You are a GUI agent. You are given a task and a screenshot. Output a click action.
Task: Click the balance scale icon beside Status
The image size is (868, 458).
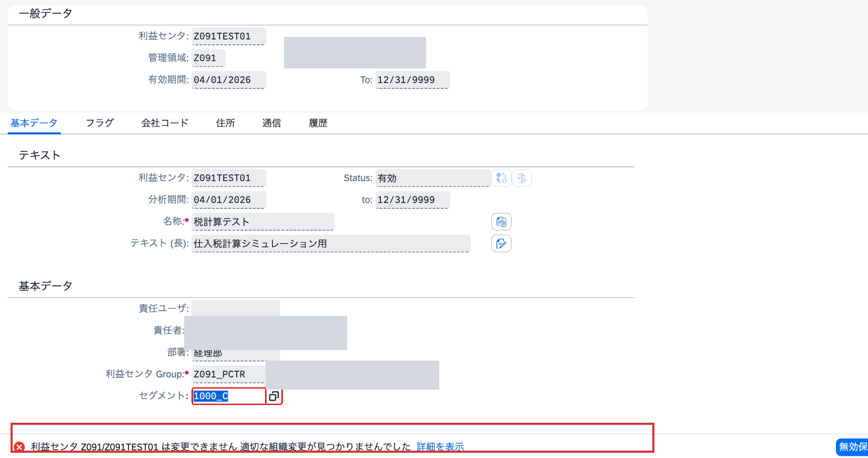coord(522,178)
